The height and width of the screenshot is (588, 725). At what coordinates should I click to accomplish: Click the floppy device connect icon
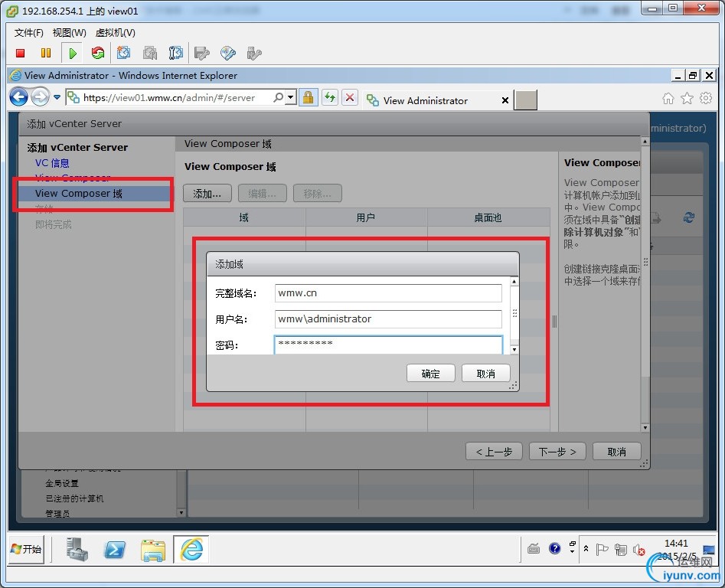(x=202, y=53)
